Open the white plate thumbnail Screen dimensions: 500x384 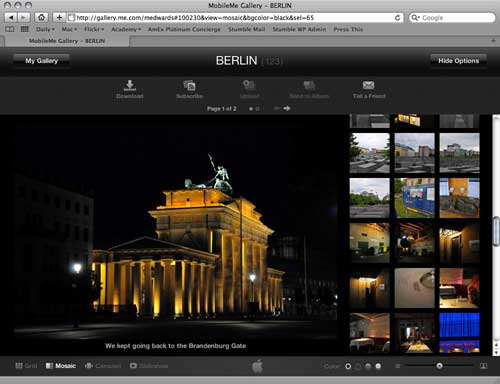point(414,288)
